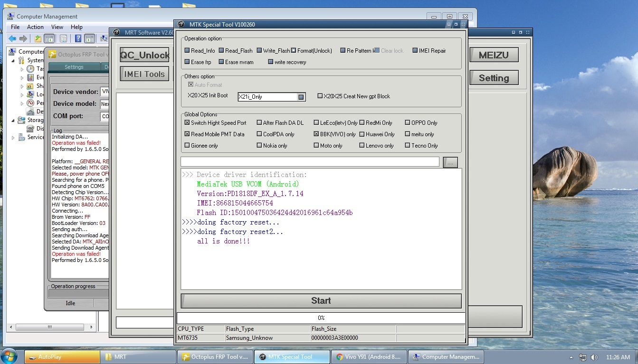Enable the Read_Flash operation checkbox

coord(221,51)
